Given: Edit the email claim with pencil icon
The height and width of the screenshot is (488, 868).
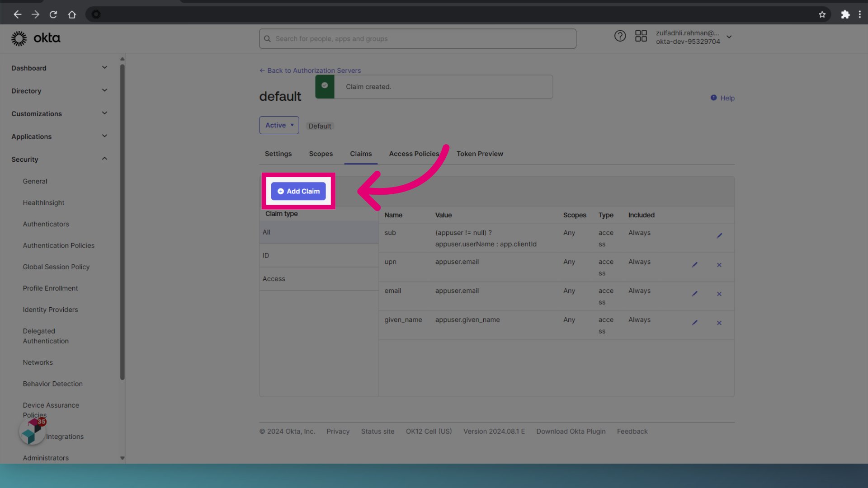Looking at the screenshot, I should coord(695,294).
